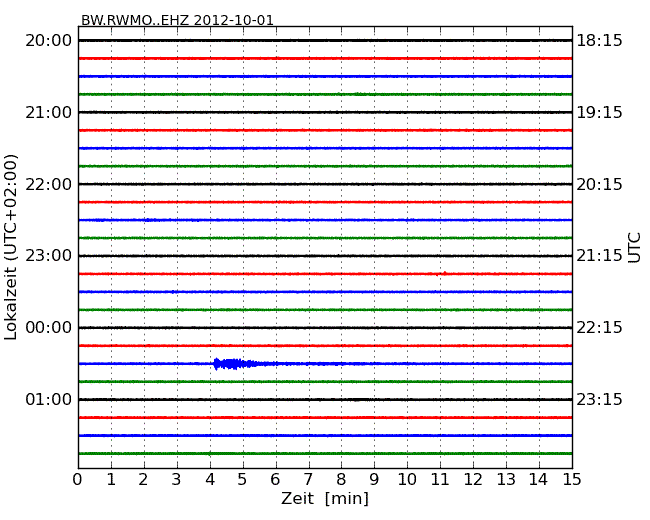Click the 18:15 UTC label
The height and width of the screenshot is (520, 650).
(599, 41)
